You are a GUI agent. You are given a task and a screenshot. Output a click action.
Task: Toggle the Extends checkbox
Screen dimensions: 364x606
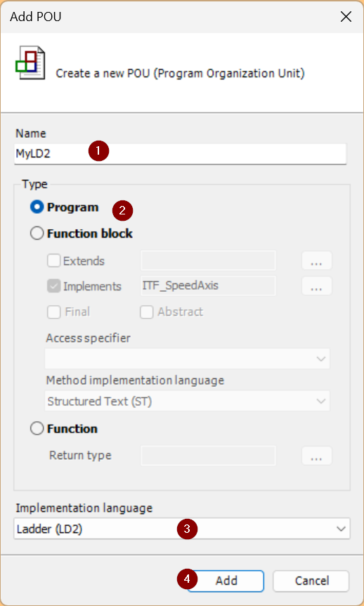click(x=53, y=261)
